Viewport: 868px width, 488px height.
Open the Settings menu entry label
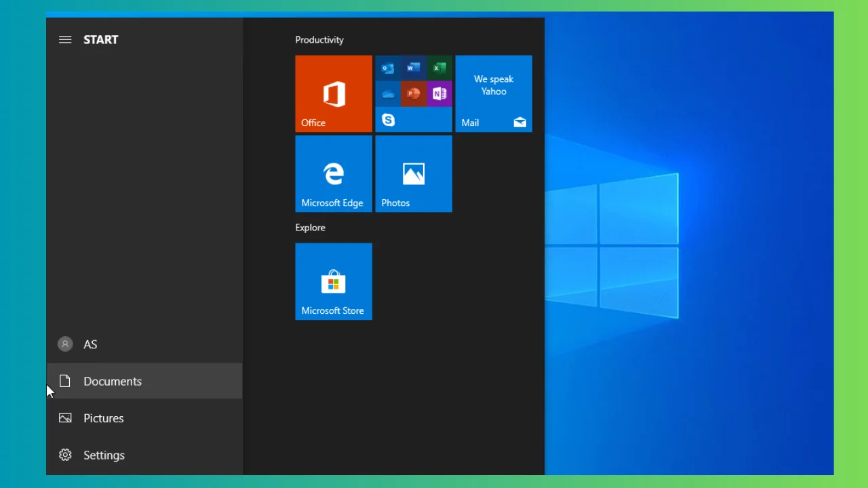(104, 455)
